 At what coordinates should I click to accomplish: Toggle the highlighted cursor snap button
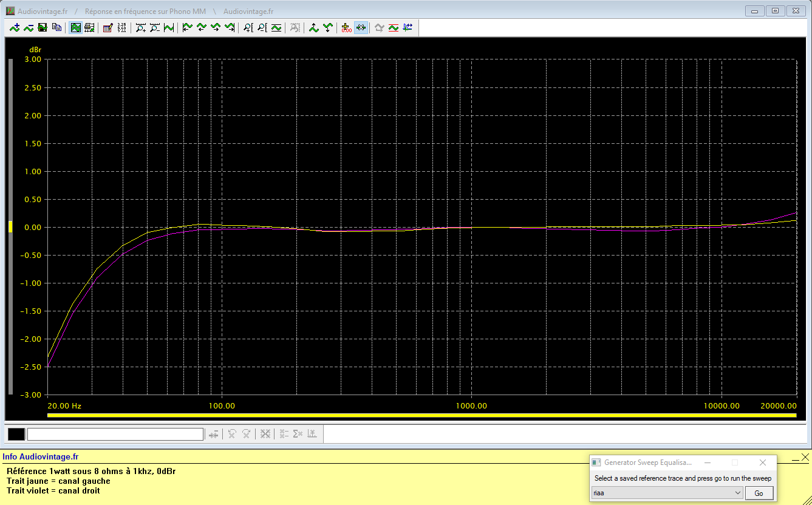(361, 27)
